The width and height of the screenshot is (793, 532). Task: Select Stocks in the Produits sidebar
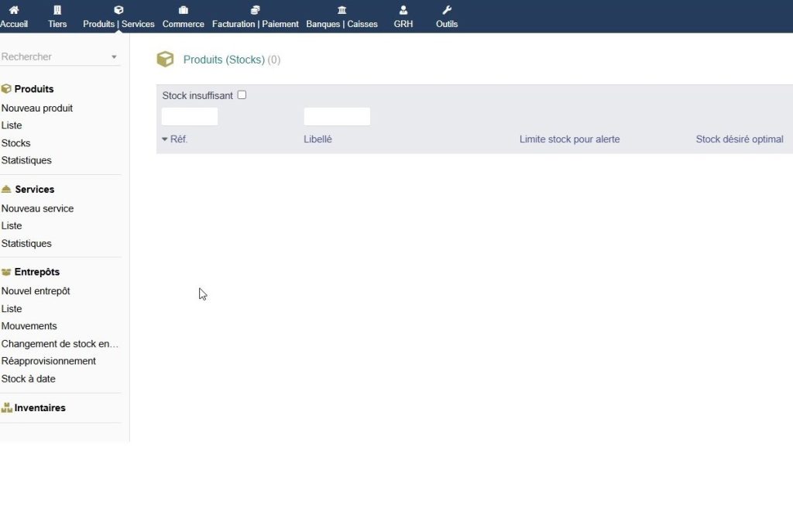16,143
